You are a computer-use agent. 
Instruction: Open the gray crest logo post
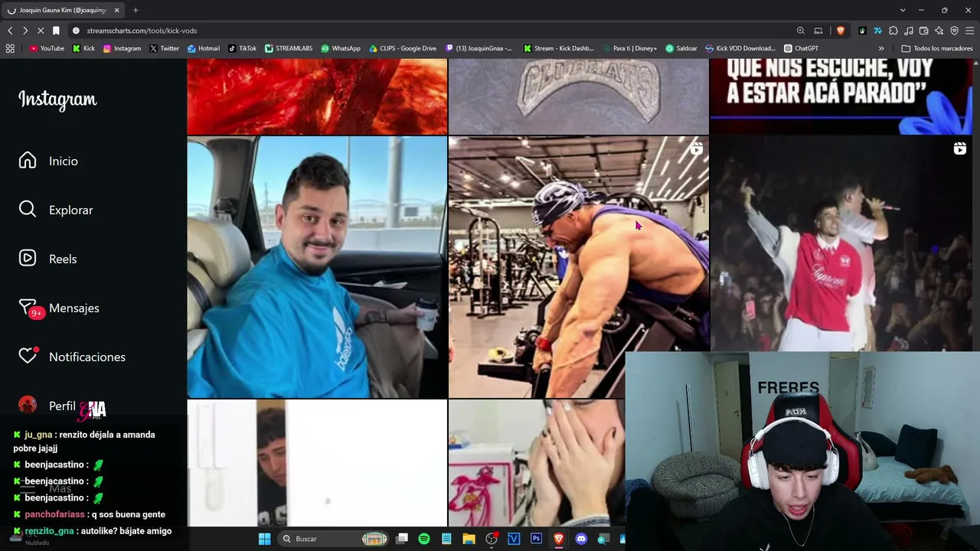click(578, 96)
